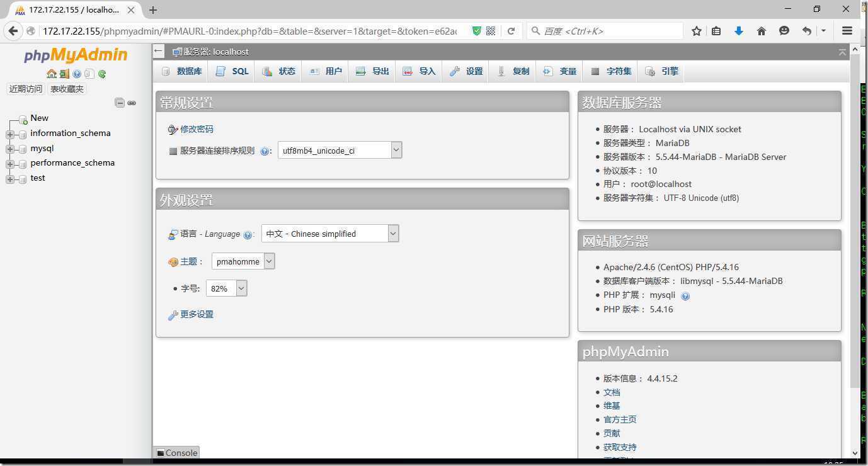868x466 pixels.
Task: Open the language dropdown showing 中文 - Chinese simplified
Action: coord(330,234)
